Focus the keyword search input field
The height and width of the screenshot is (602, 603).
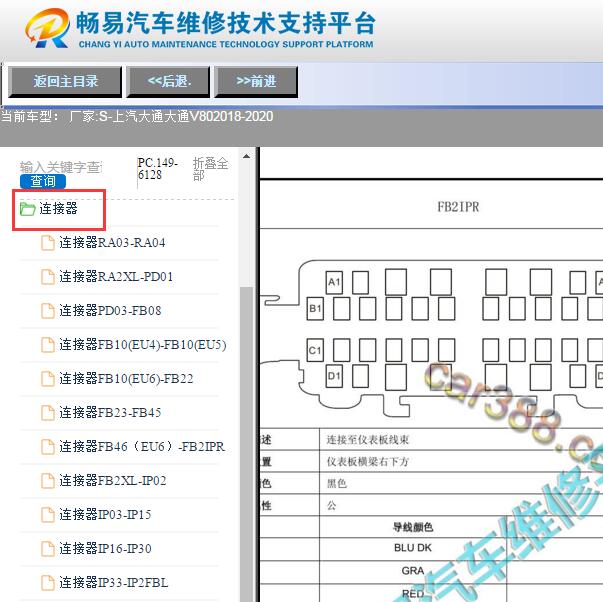pyautogui.click(x=60, y=167)
